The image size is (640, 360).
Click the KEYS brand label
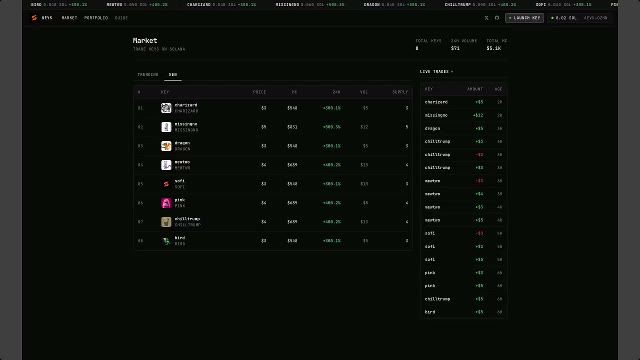click(47, 18)
